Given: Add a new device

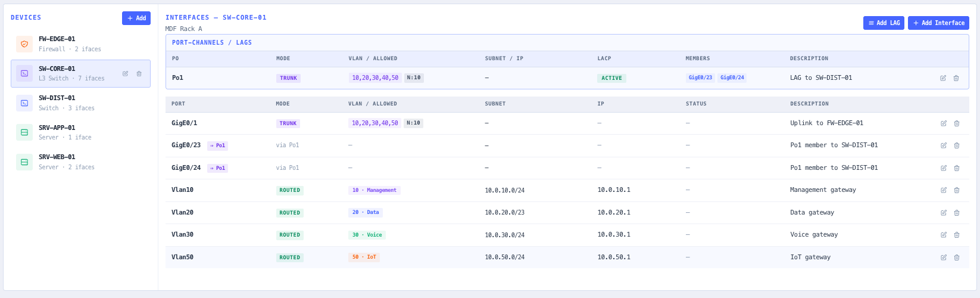Looking at the screenshot, I should [136, 18].
